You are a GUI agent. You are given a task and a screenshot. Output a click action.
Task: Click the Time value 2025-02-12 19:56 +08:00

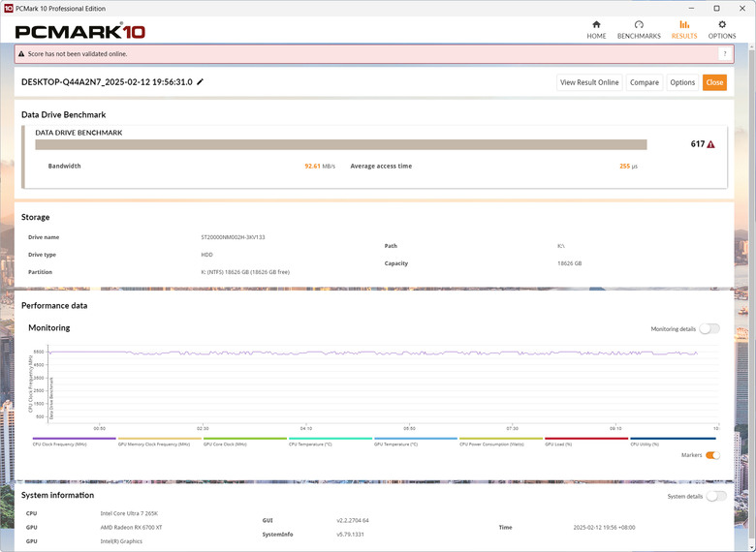(x=604, y=528)
